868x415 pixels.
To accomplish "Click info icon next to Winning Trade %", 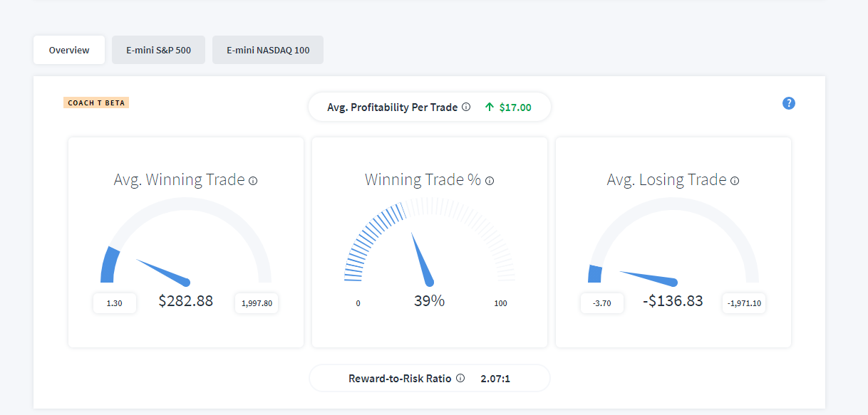I will point(490,181).
